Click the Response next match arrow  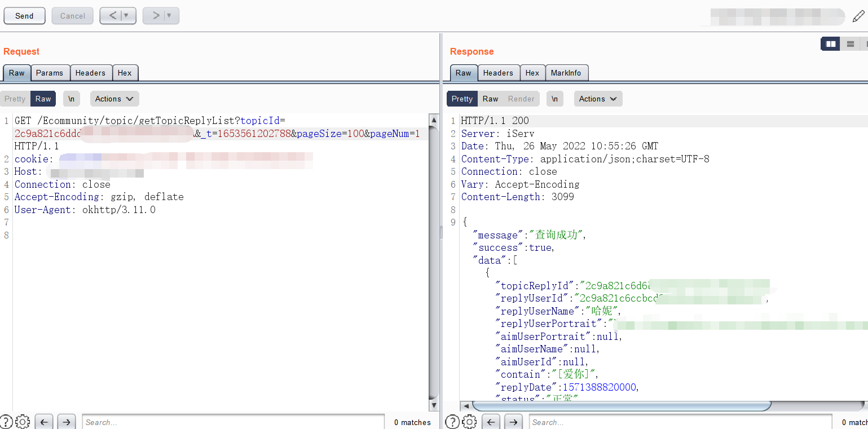(x=513, y=422)
